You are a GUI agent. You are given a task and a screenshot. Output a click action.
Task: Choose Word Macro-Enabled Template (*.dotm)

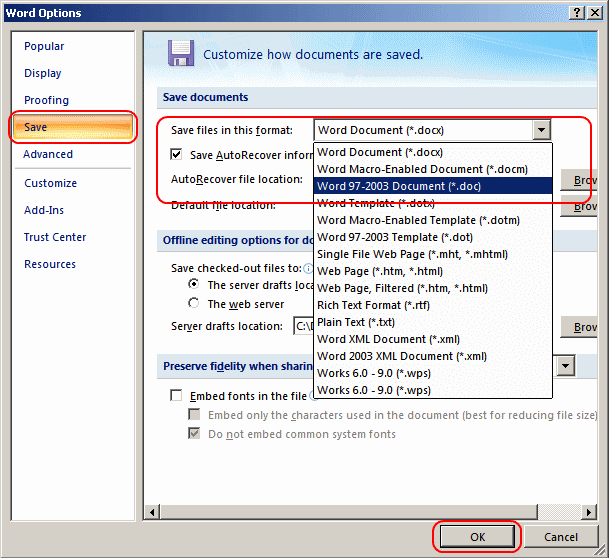(x=433, y=220)
